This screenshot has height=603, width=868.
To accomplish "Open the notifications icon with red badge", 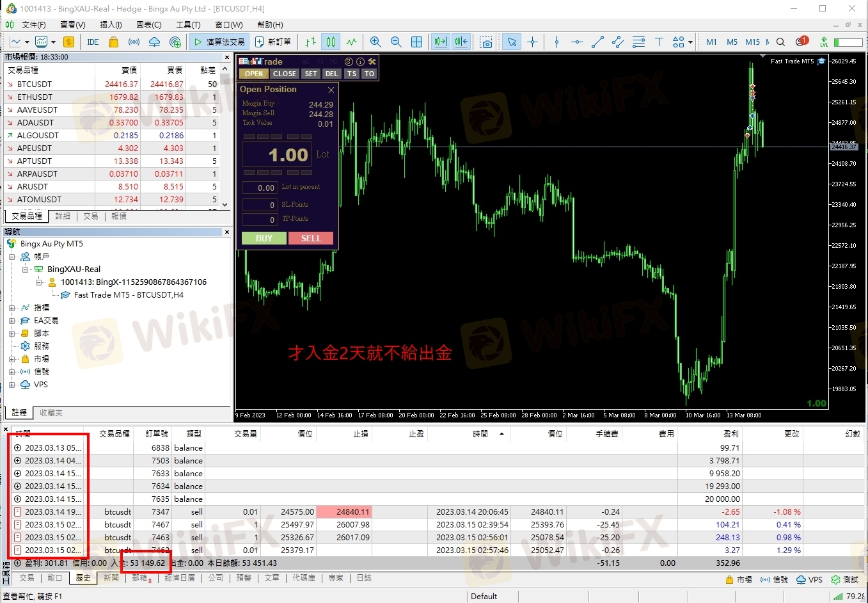I will [x=801, y=42].
